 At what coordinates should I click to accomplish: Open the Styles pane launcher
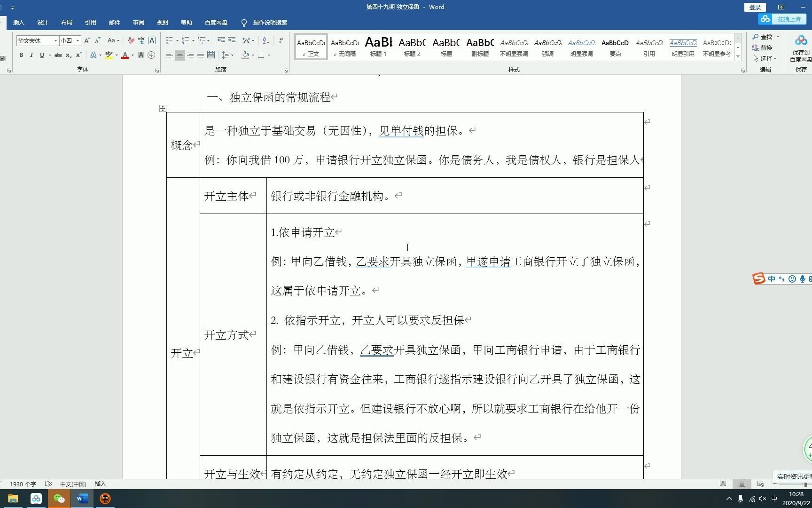(743, 71)
